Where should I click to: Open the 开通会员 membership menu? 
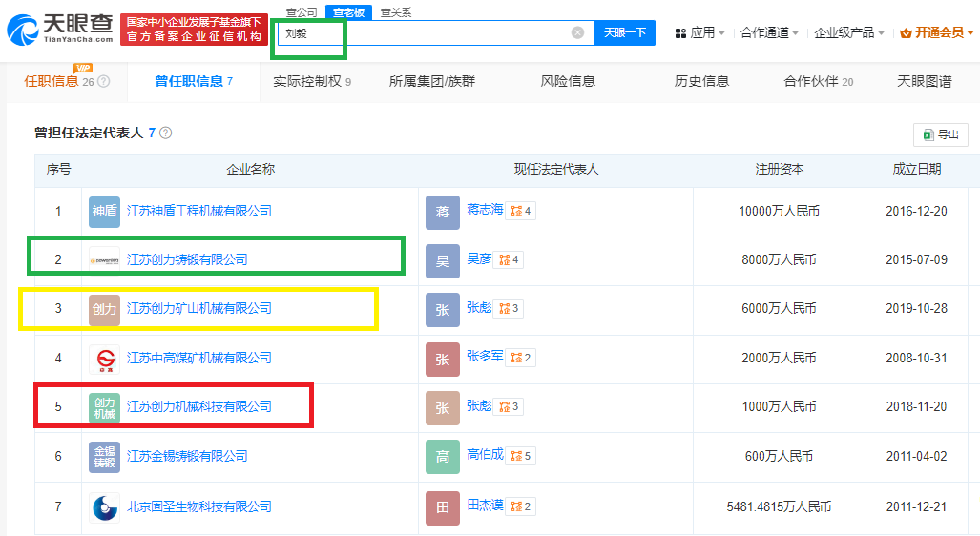[936, 32]
